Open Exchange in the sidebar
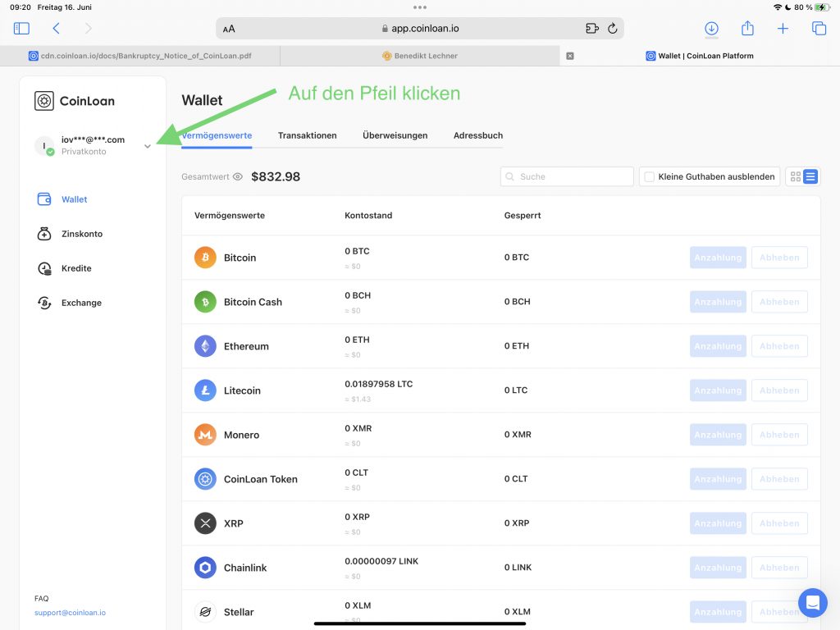 pyautogui.click(x=69, y=303)
